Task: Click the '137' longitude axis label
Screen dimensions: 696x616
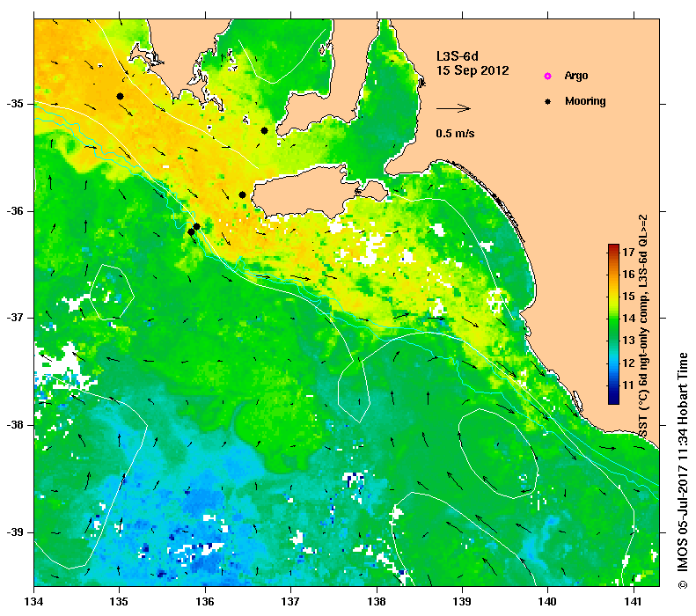Action: [x=290, y=602]
